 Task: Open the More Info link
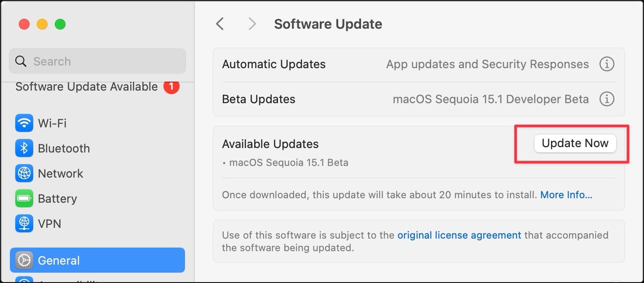[x=566, y=195]
